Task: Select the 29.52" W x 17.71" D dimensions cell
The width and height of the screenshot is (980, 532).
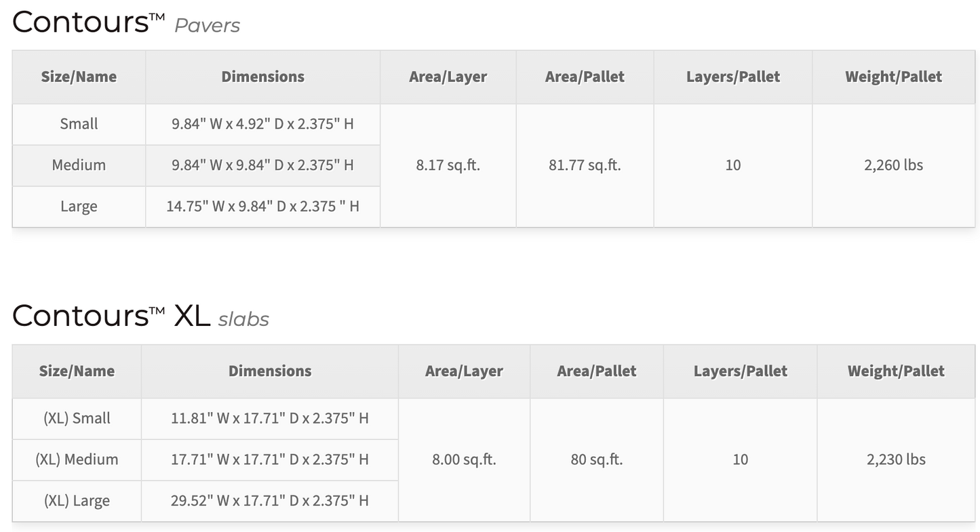Action: [270, 501]
